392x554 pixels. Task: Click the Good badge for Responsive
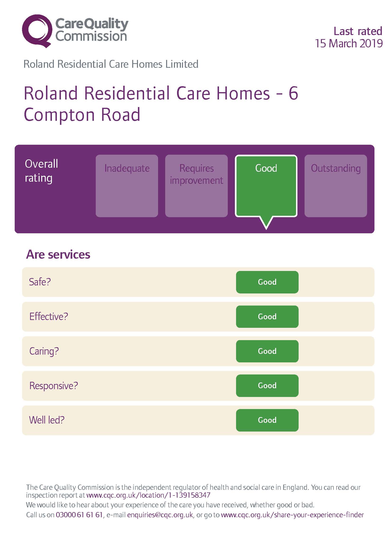[x=267, y=385]
